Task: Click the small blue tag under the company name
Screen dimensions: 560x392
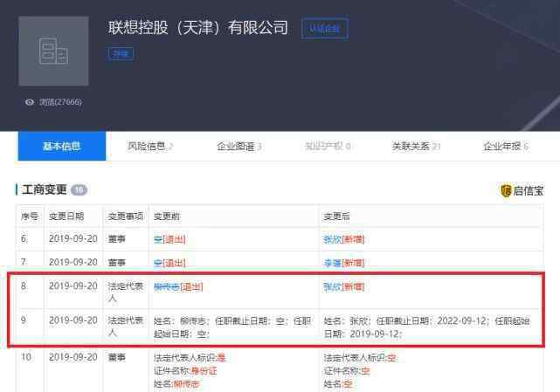Action: 121,53
